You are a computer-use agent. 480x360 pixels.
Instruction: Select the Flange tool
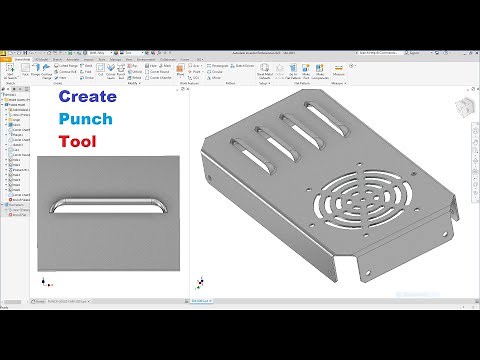click(35, 70)
